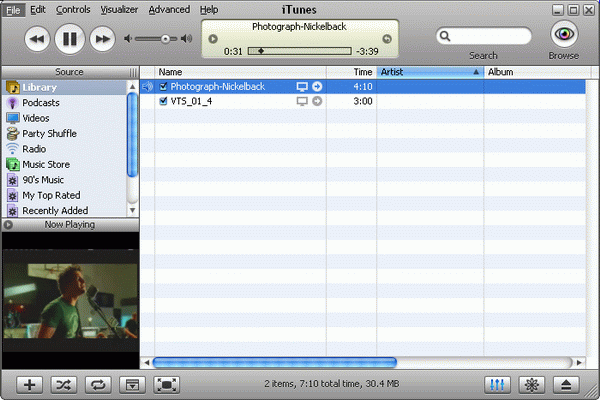Toggle repeat mode
The height and width of the screenshot is (400, 600).
point(98,385)
